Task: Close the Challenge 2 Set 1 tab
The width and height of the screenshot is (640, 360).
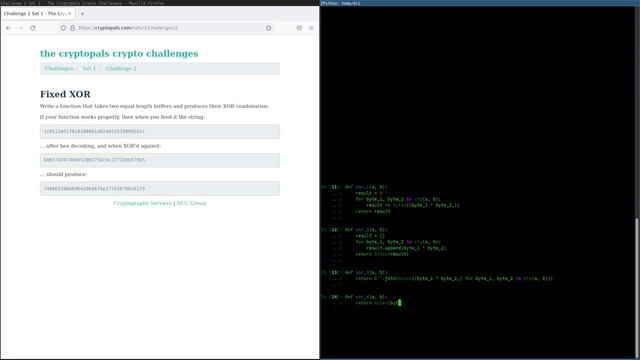Action: [x=69, y=13]
